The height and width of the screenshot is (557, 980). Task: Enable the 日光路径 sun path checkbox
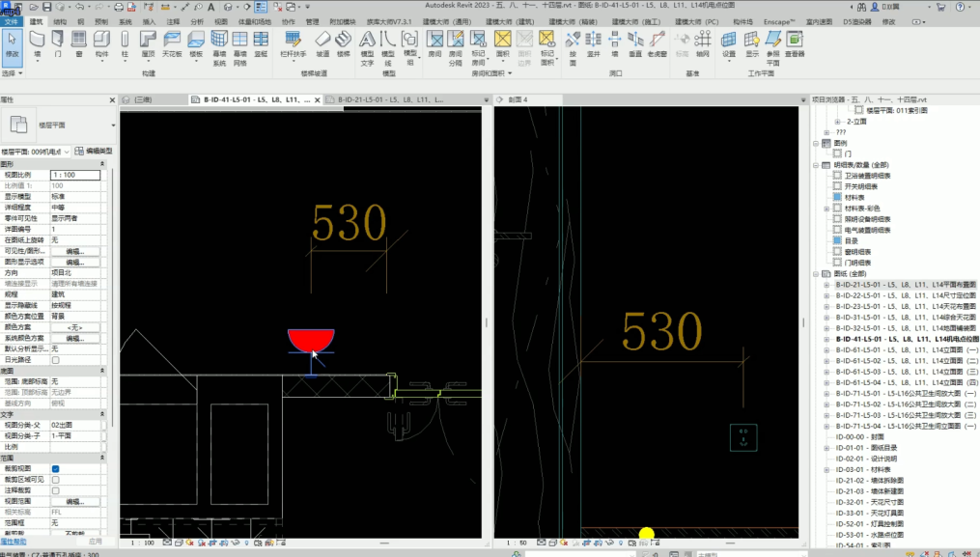55,360
